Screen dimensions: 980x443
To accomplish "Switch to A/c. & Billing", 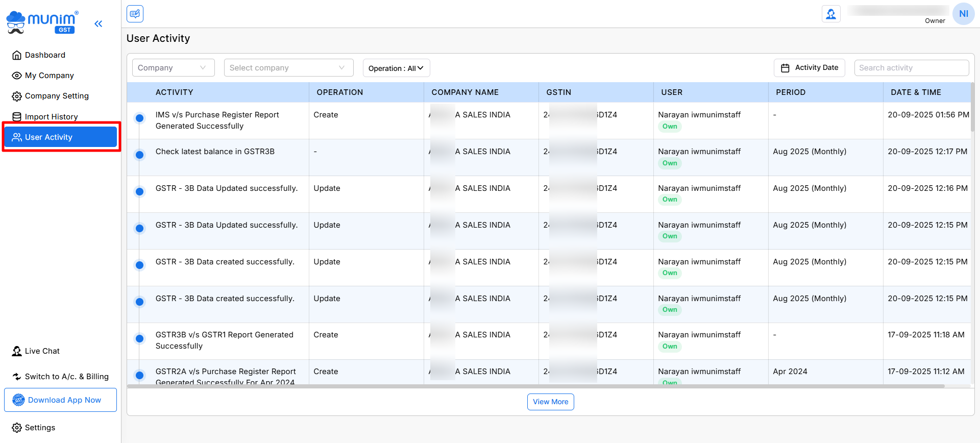I will [66, 377].
